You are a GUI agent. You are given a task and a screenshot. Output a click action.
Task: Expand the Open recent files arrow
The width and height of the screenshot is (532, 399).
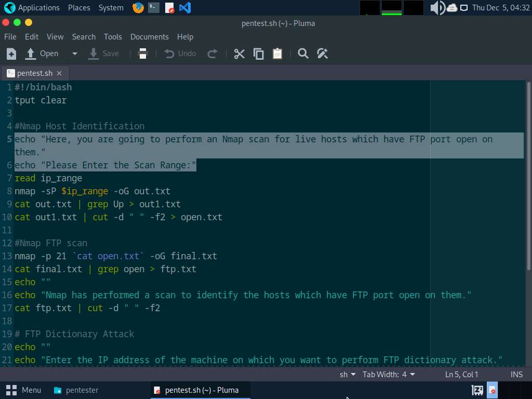(75, 54)
